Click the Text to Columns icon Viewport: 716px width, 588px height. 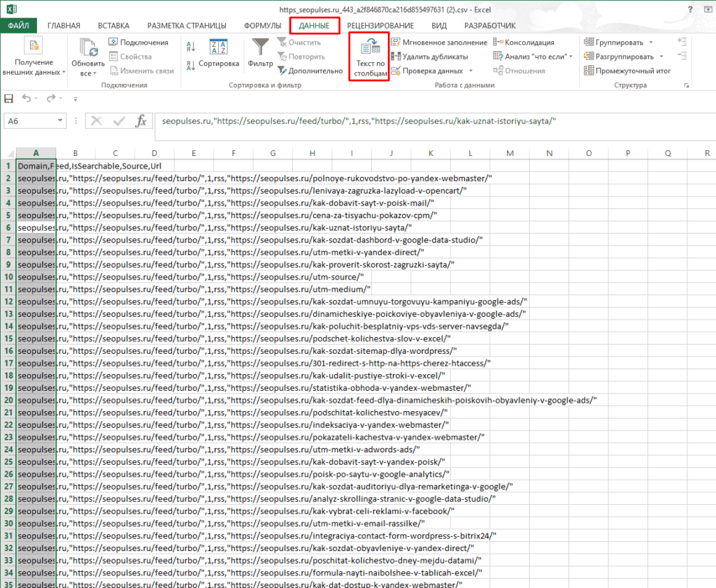click(x=371, y=48)
